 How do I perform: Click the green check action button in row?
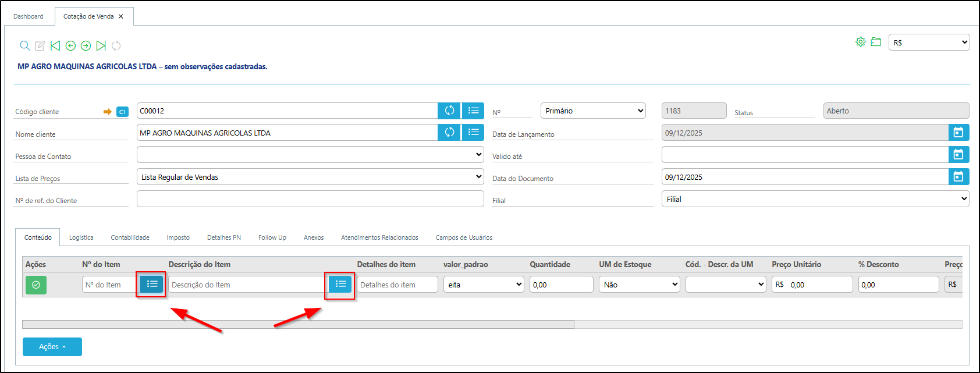[36, 285]
